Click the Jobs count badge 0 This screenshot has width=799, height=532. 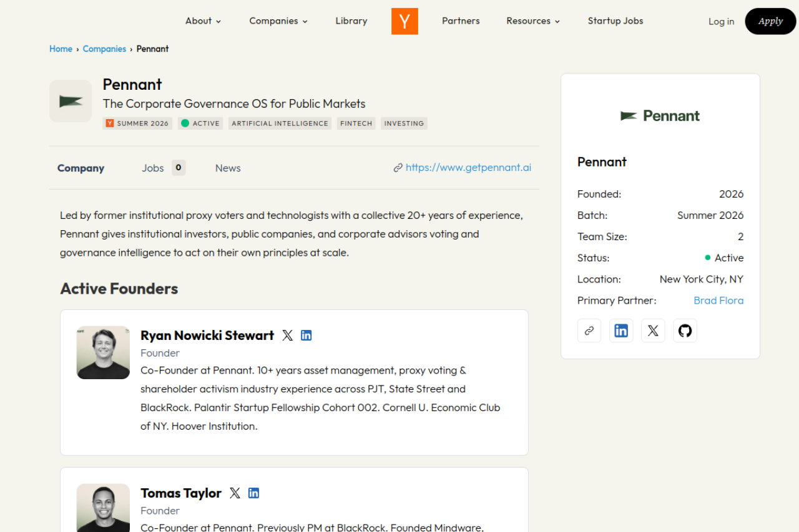pos(179,168)
